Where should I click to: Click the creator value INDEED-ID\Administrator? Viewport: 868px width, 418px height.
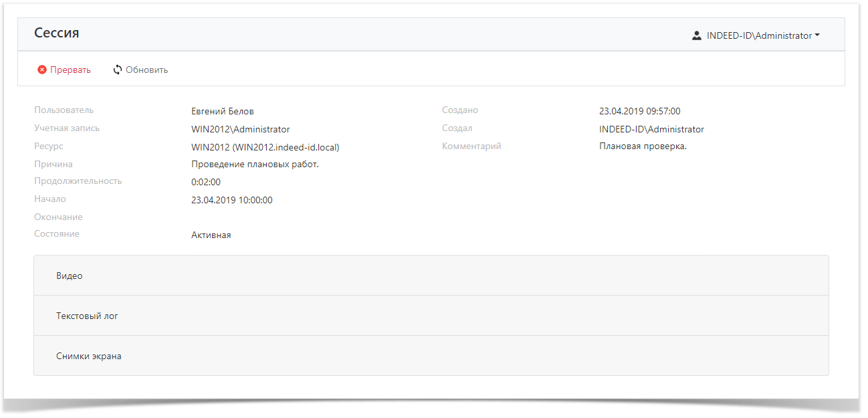[651, 129]
